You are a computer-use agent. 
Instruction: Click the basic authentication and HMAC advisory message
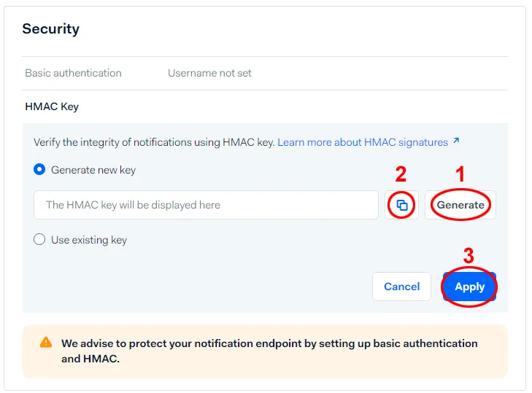click(x=269, y=351)
